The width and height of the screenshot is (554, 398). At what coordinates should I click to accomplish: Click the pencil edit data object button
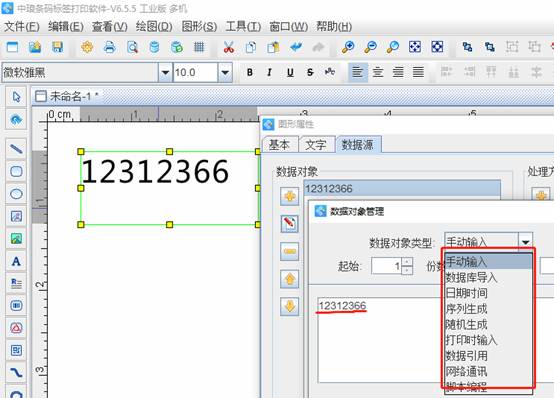click(x=289, y=224)
